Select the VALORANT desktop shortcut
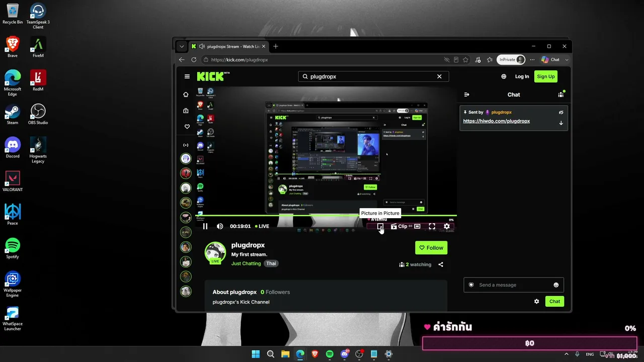Image resolution: width=644 pixels, height=362 pixels. 13,182
